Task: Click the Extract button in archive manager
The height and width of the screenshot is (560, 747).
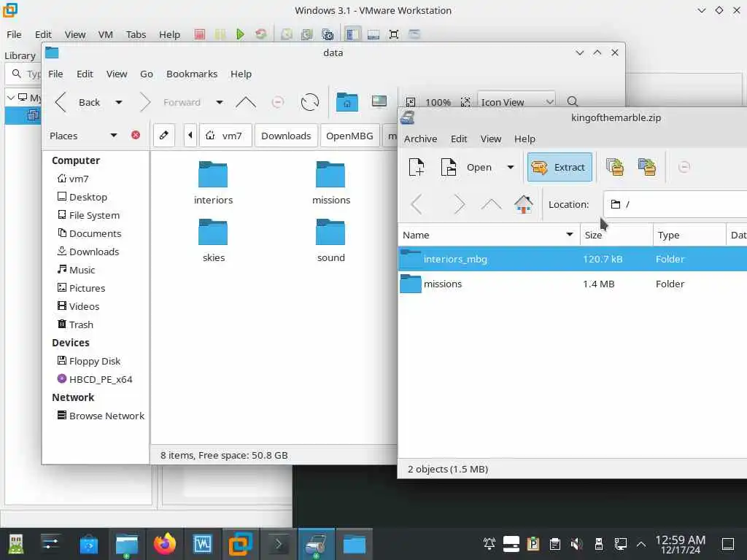Action: pos(560,167)
